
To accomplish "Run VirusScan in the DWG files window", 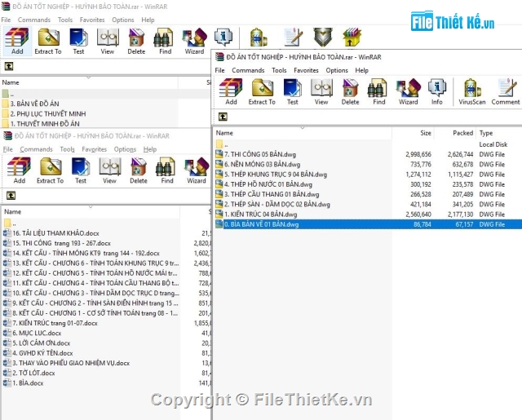I will pyautogui.click(x=472, y=92).
